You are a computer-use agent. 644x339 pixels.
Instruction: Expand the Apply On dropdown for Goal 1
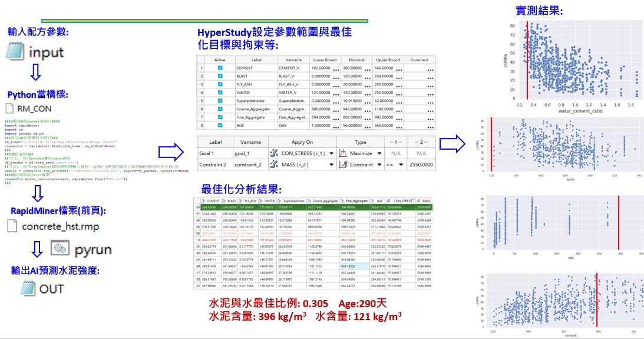[x=331, y=153]
